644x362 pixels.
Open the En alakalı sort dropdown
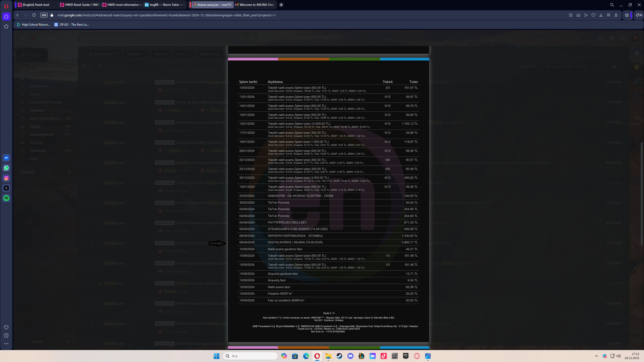531,66
